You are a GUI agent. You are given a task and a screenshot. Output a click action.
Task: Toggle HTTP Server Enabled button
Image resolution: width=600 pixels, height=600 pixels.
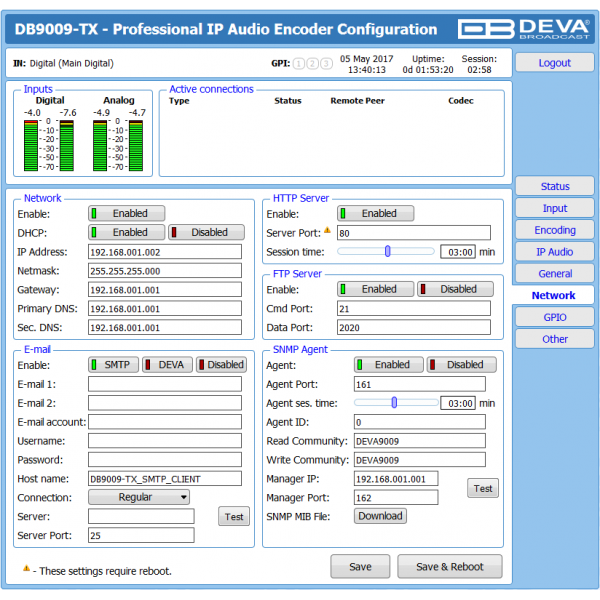375,214
